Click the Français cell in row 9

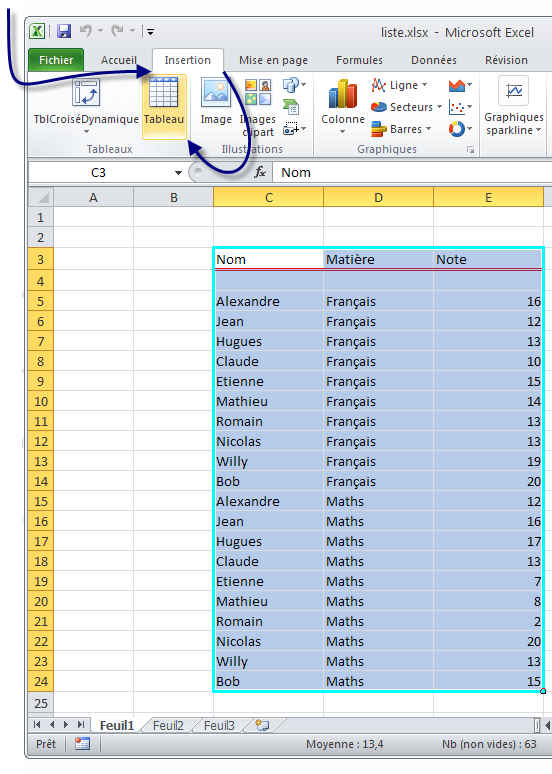click(379, 381)
